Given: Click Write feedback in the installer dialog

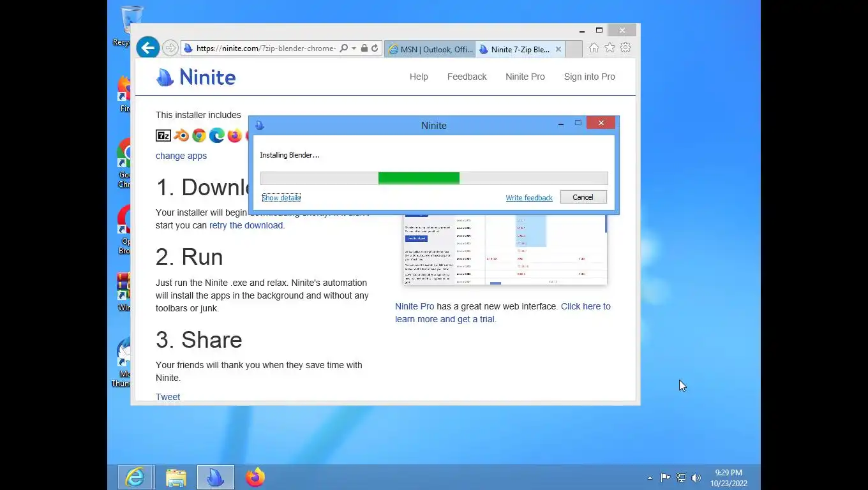Looking at the screenshot, I should point(529,198).
